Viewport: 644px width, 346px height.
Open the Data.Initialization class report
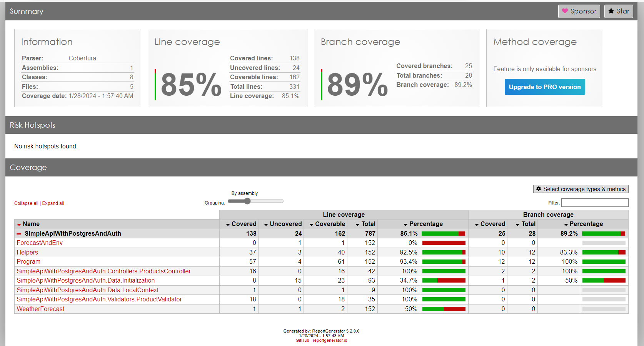point(85,281)
